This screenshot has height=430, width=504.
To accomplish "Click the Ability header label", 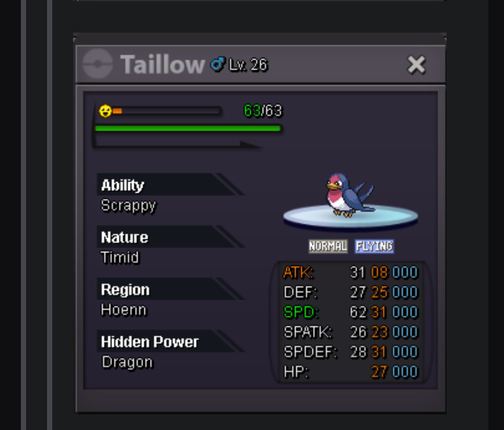I will tap(122, 185).
